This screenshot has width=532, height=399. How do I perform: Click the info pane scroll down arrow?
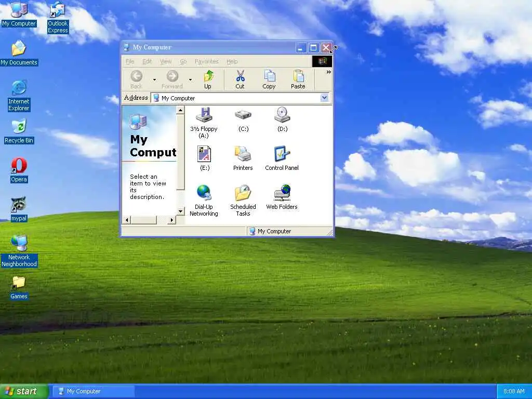click(180, 211)
